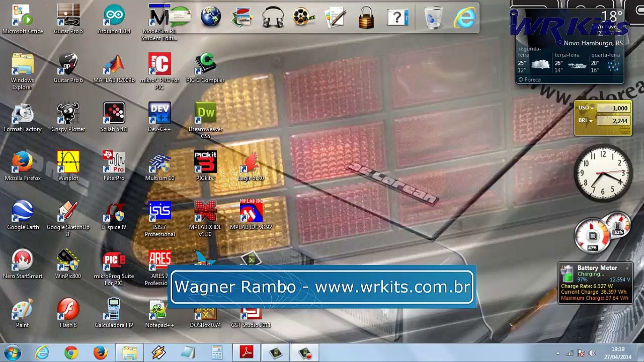Screen dimensions: 644x362
Task: Open the Microsoft Office desktop shortcut
Action: point(23,19)
